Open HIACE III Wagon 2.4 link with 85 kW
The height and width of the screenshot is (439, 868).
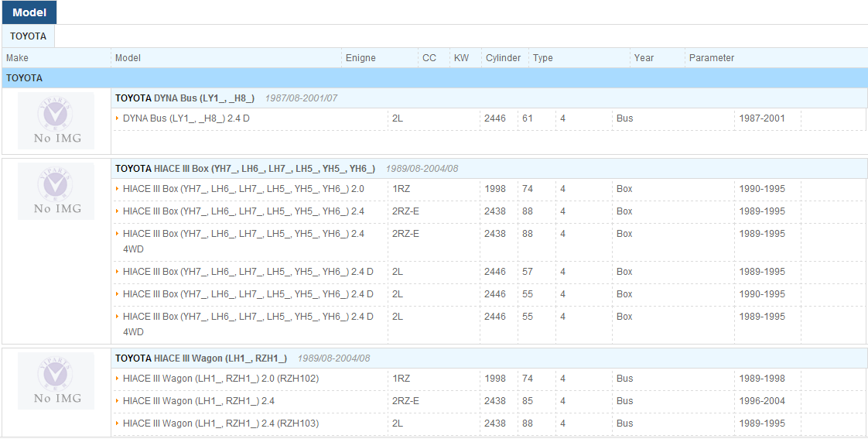200,400
